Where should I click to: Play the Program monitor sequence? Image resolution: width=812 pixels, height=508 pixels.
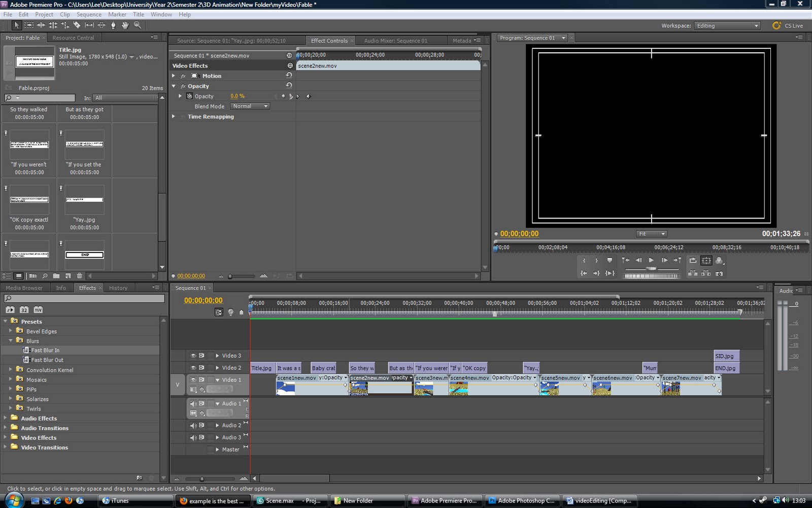click(651, 261)
